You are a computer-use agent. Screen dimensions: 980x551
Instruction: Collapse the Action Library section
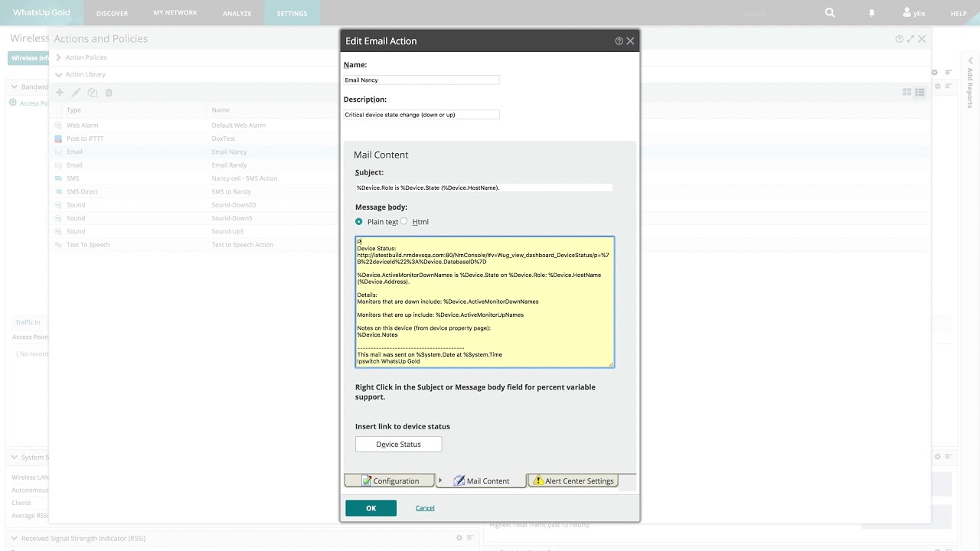[x=58, y=74]
